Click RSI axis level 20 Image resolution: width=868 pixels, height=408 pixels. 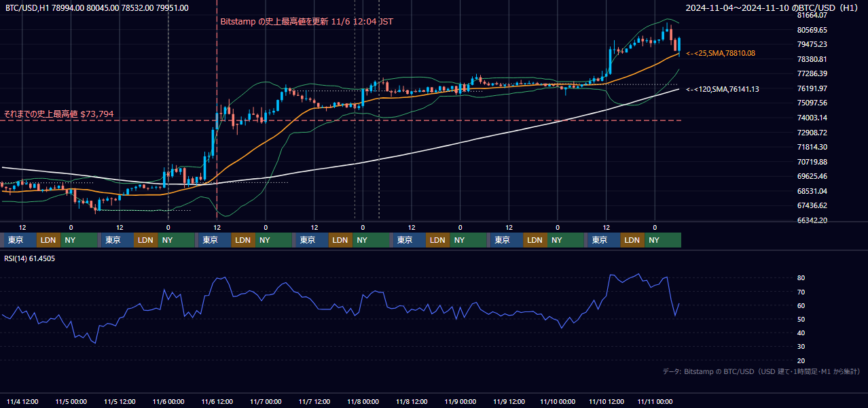pyautogui.click(x=801, y=360)
